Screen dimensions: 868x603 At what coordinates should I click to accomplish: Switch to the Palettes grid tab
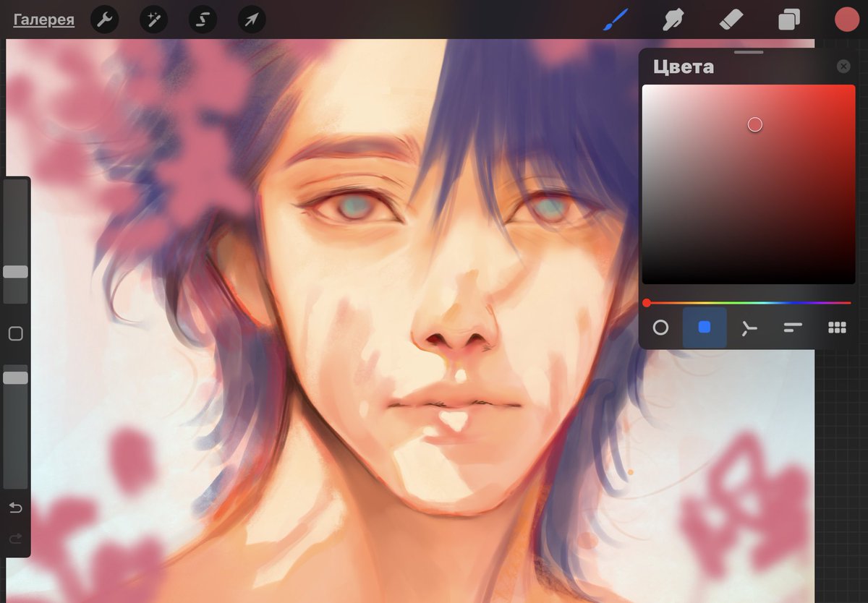tap(837, 328)
